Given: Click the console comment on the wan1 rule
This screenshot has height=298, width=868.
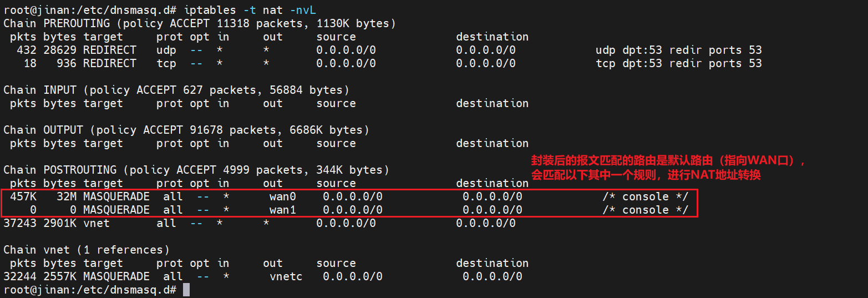Looking at the screenshot, I should (645, 210).
